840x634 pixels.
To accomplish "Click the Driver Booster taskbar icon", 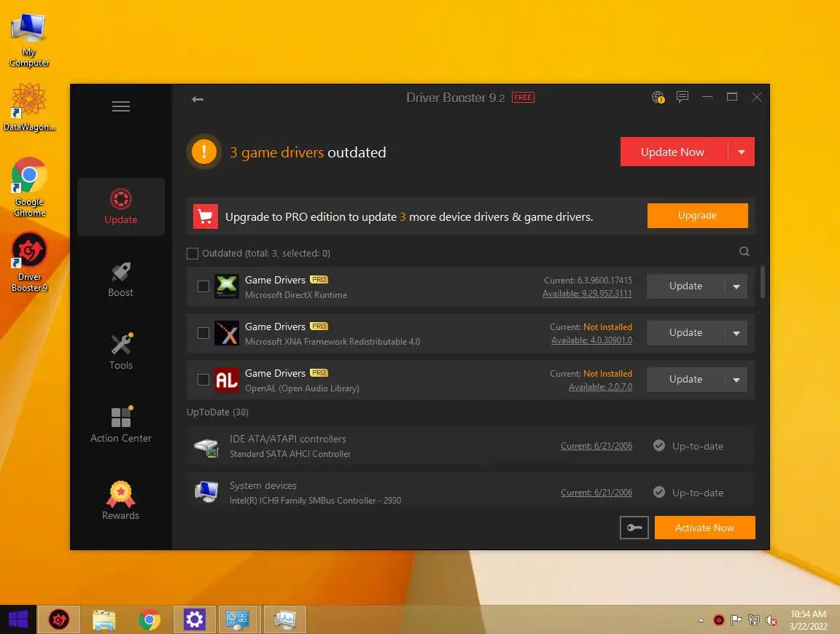I will [59, 619].
